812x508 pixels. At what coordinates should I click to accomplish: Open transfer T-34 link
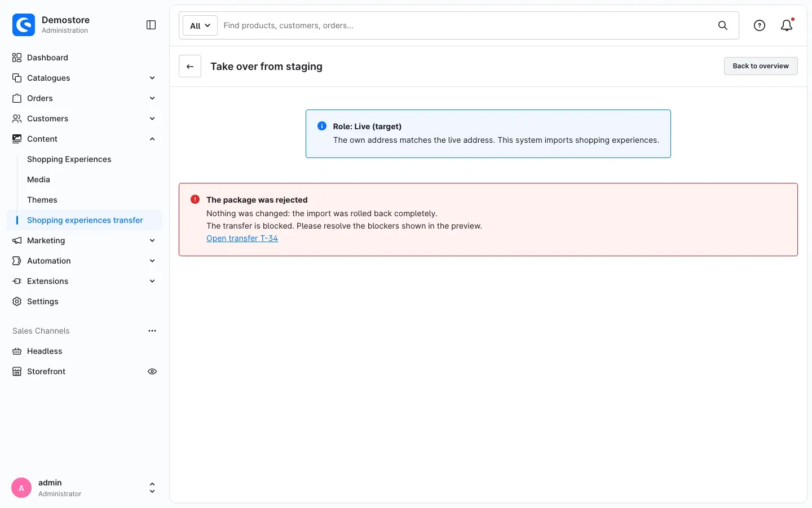click(242, 238)
